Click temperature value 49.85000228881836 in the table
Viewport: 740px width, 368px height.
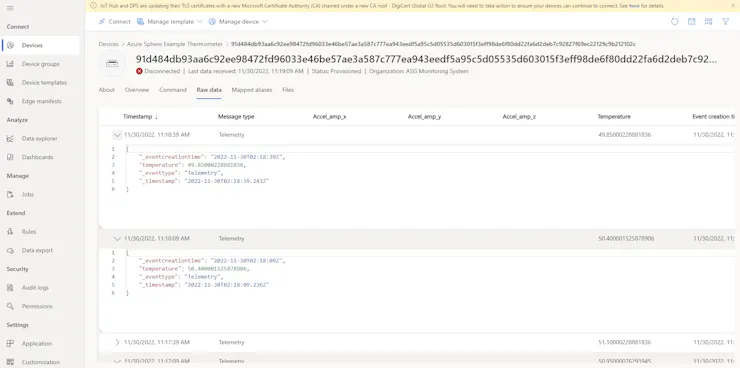(624, 135)
